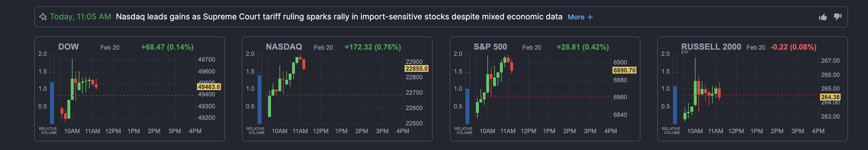The height and width of the screenshot is (150, 868).
Task: Open the Nasdaq tariff ruling headline
Action: click(339, 17)
